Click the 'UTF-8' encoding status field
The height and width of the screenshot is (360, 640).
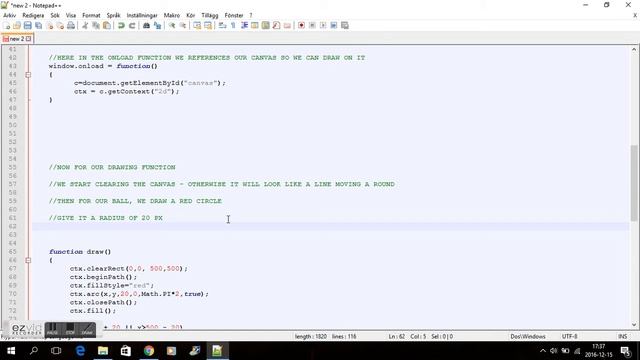coord(569,336)
